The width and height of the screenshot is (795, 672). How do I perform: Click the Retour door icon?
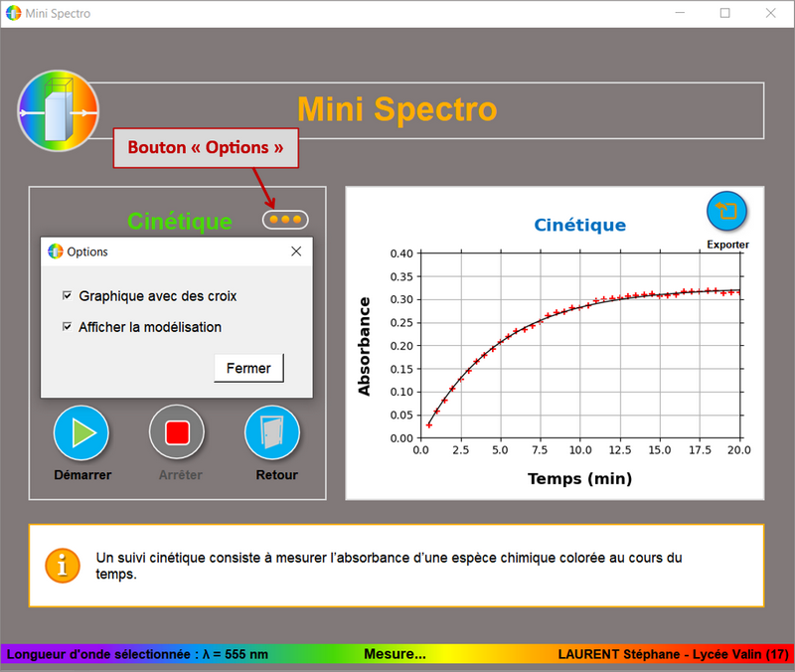[x=272, y=432]
